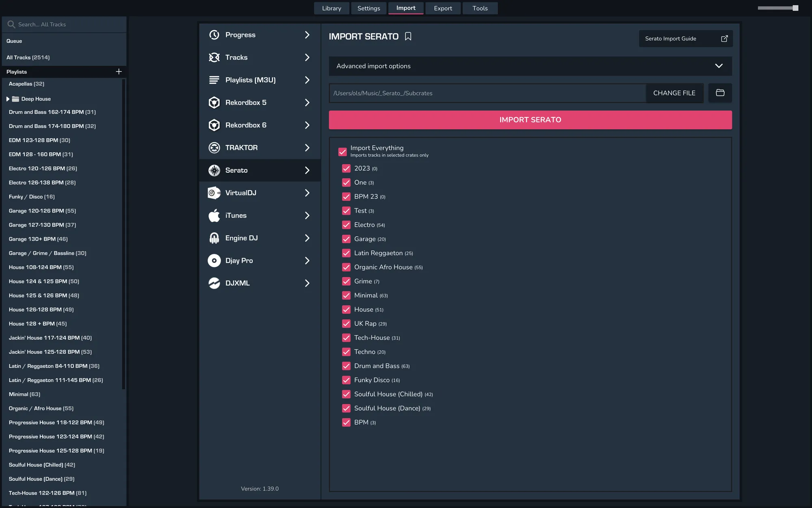Click the Rekordbox 6 hexagon icon
Screen dimensions: 812x508
214,125
